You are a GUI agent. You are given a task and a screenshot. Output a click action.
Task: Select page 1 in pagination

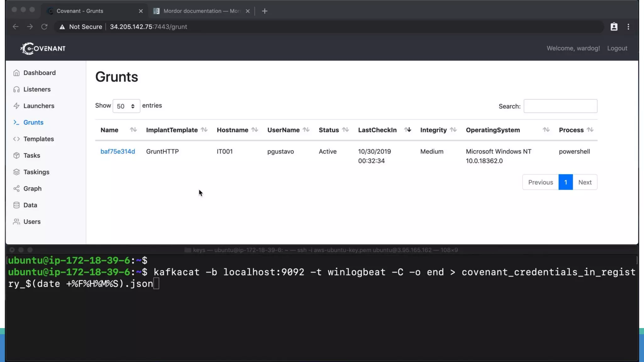565,182
